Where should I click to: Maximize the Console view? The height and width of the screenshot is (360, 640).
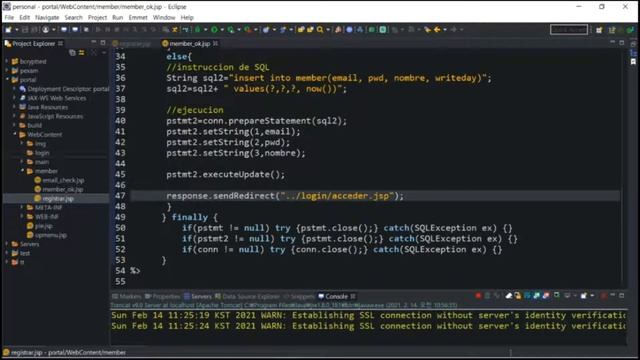622,295
